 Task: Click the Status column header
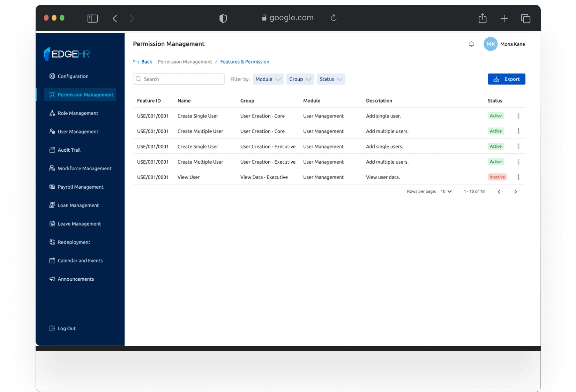pos(495,101)
